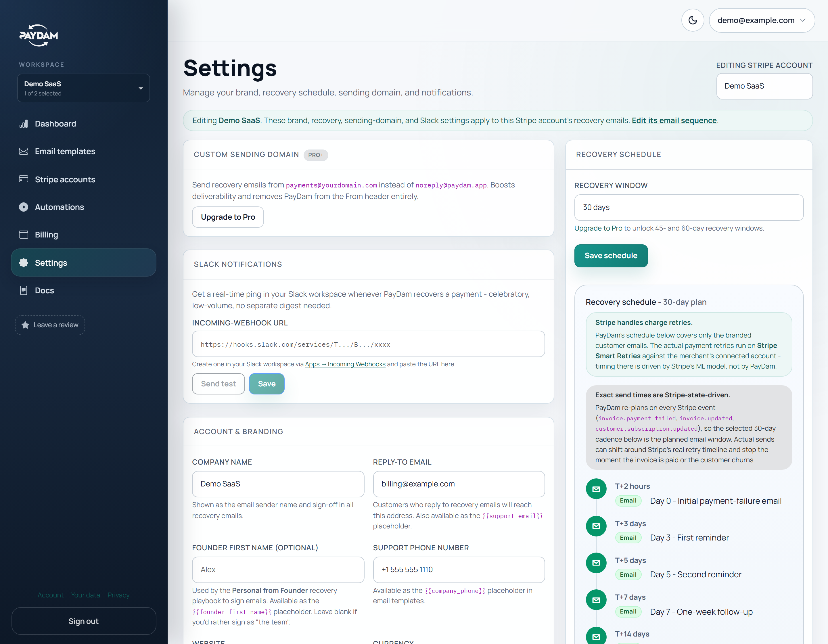The height and width of the screenshot is (644, 828).
Task: Navigate to Automations
Action: pyautogui.click(x=83, y=207)
